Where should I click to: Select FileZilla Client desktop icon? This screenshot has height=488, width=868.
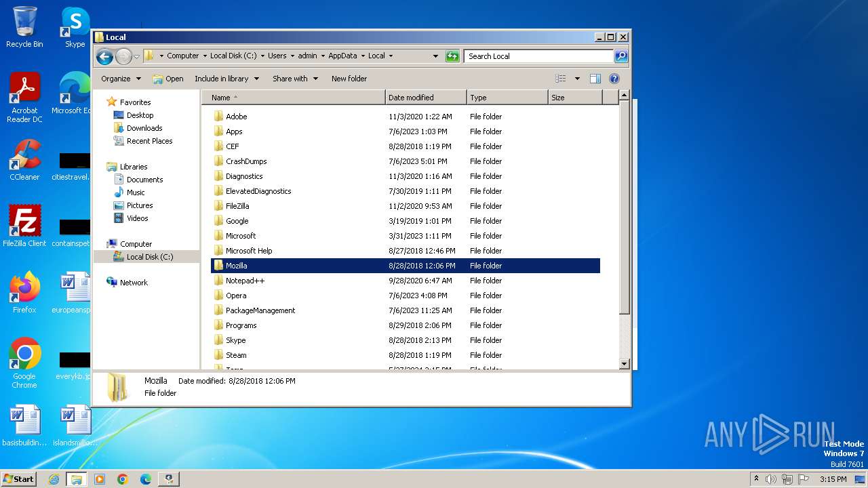tap(24, 226)
